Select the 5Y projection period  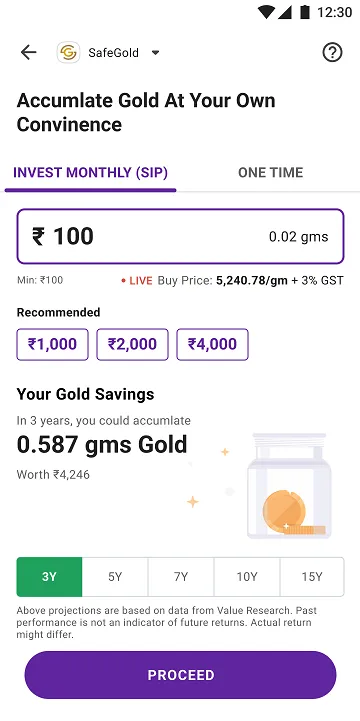[115, 577]
